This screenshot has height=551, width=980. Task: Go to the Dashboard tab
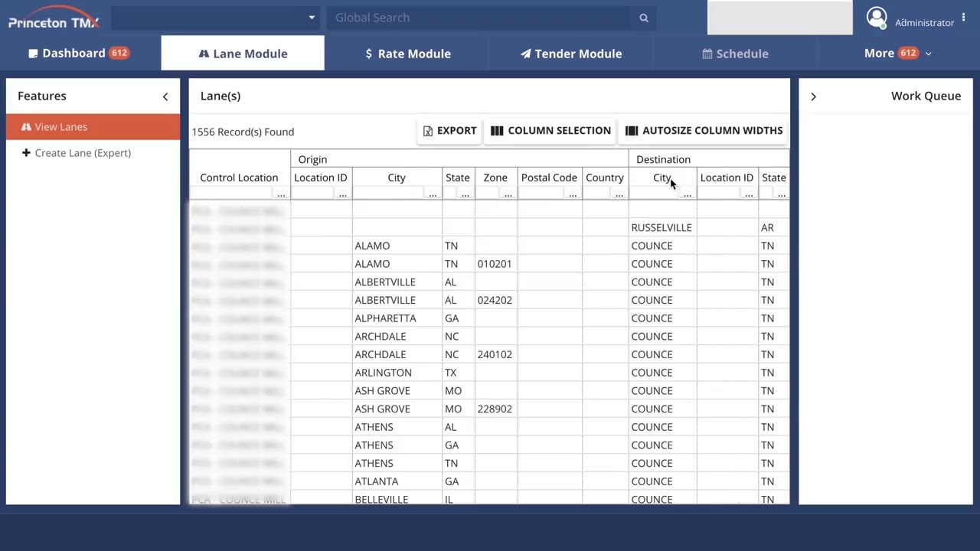pyautogui.click(x=79, y=54)
